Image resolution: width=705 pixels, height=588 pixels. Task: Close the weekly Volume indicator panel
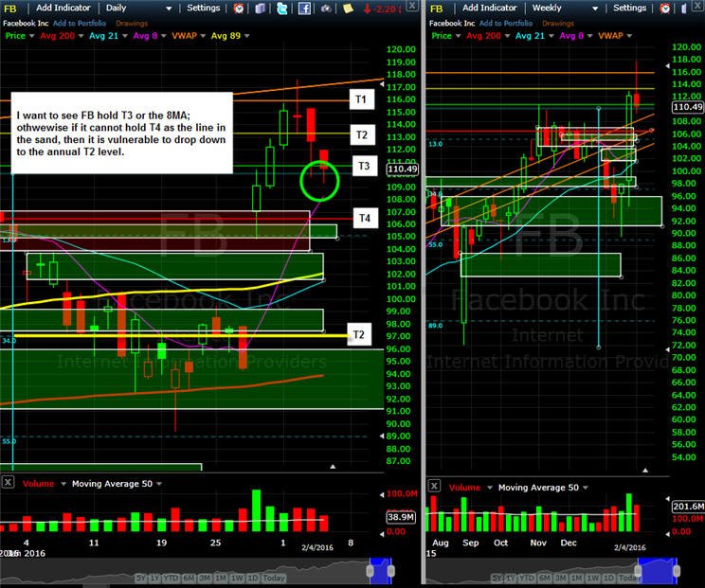tap(434, 486)
